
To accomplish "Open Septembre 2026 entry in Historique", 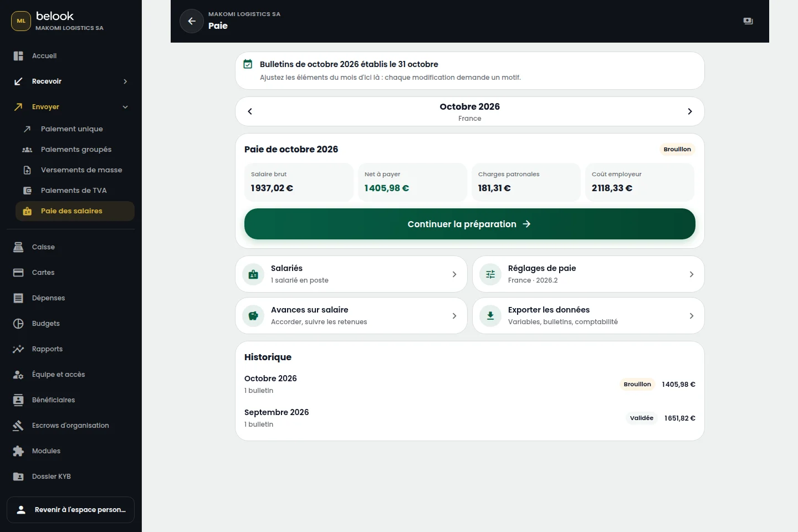I will [x=470, y=418].
